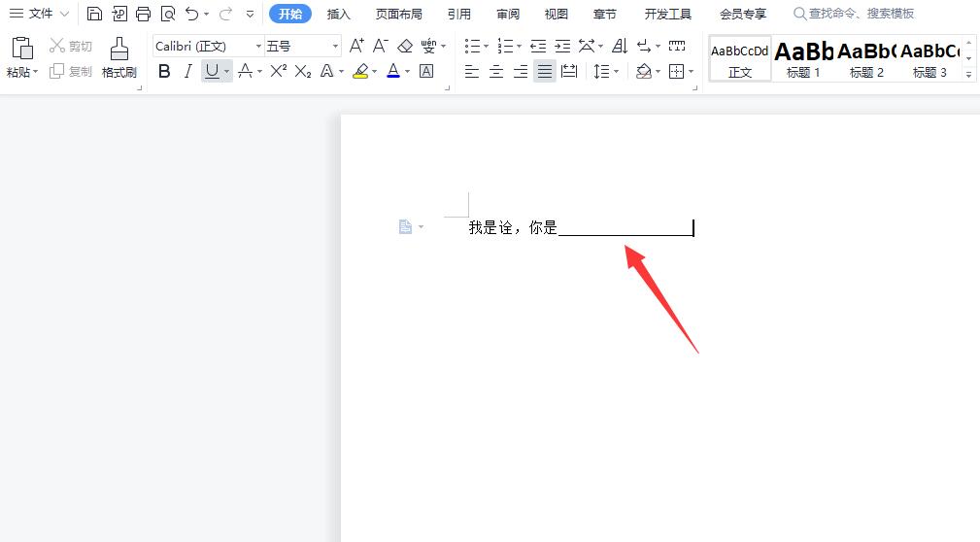This screenshot has width=980, height=542.
Task: Switch to the 插入 tab
Action: [339, 14]
